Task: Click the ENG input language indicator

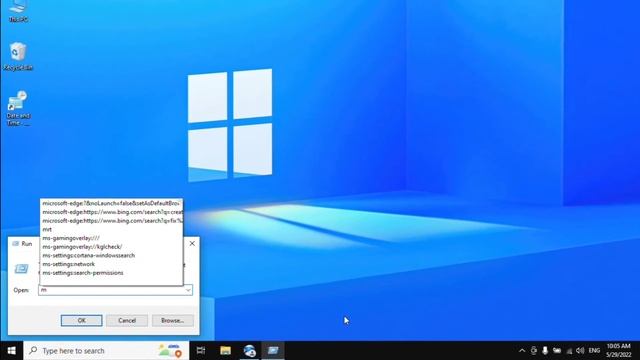Action: 594,351
